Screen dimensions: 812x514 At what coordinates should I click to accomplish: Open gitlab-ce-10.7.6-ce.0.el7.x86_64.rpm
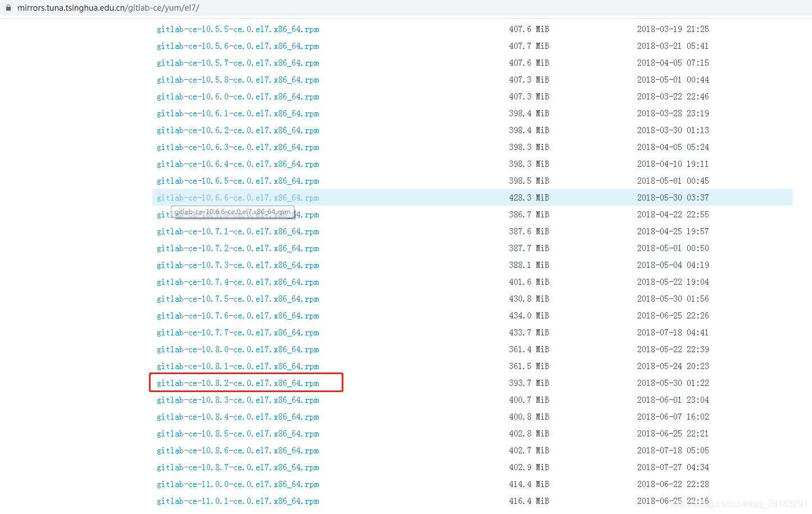point(238,316)
